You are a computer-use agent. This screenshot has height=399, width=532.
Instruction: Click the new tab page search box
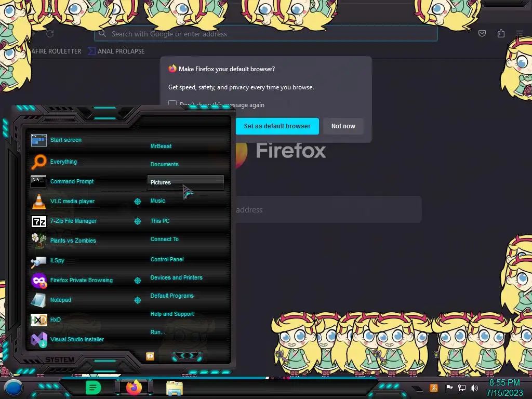[x=328, y=210]
